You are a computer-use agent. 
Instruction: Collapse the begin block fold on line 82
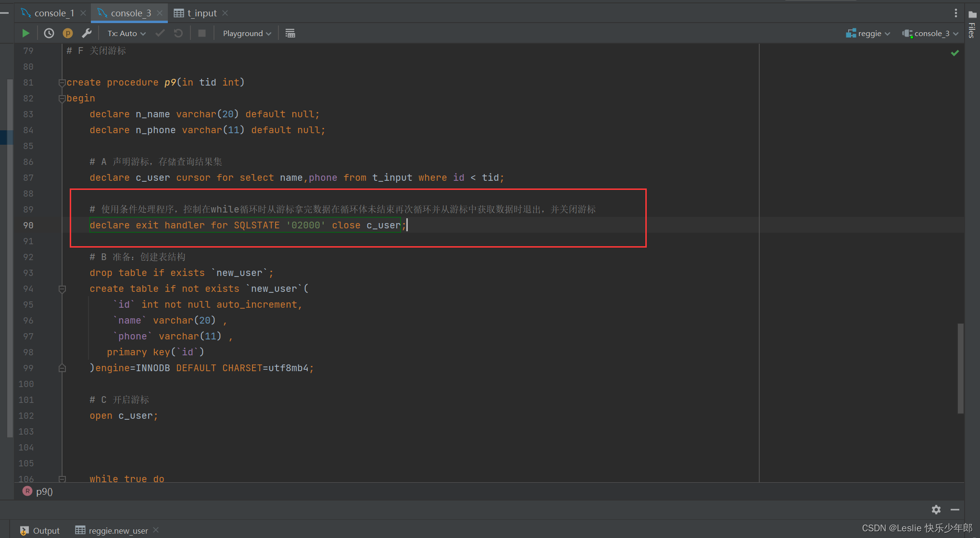tap(62, 99)
